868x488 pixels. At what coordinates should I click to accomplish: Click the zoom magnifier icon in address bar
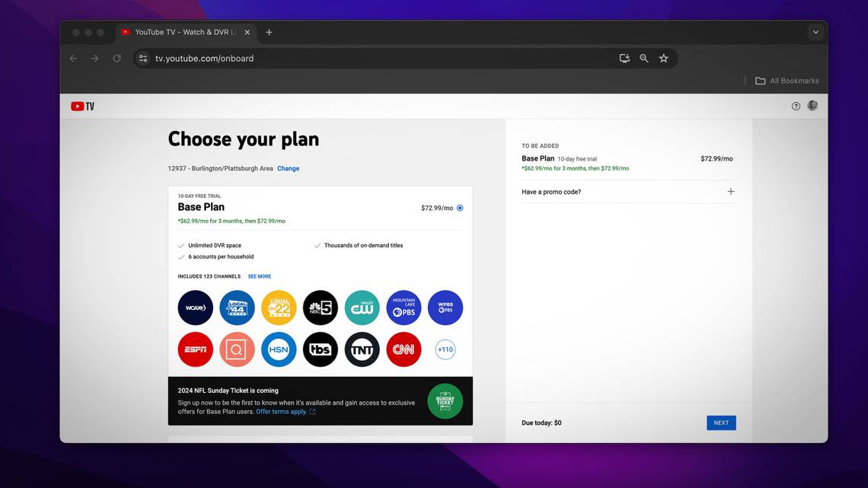(x=644, y=58)
